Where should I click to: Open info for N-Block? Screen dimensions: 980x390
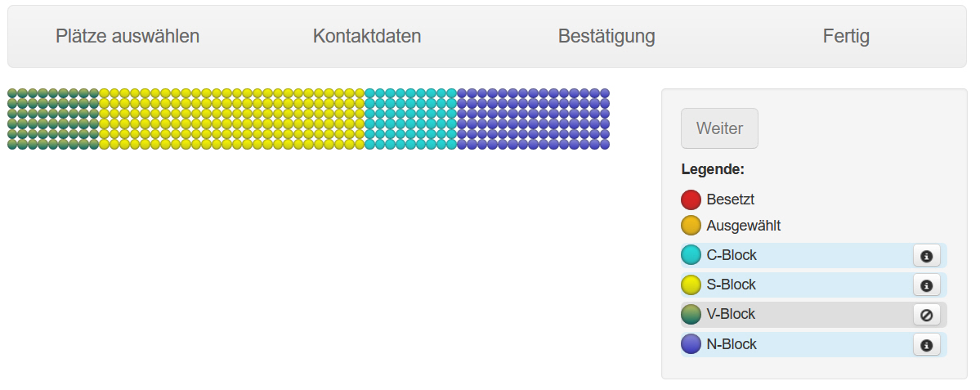coord(926,345)
